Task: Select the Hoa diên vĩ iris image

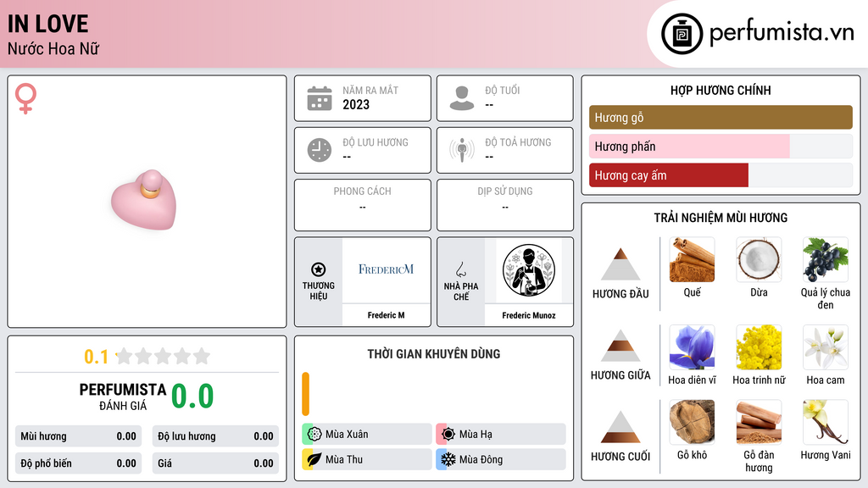Action: click(x=692, y=347)
